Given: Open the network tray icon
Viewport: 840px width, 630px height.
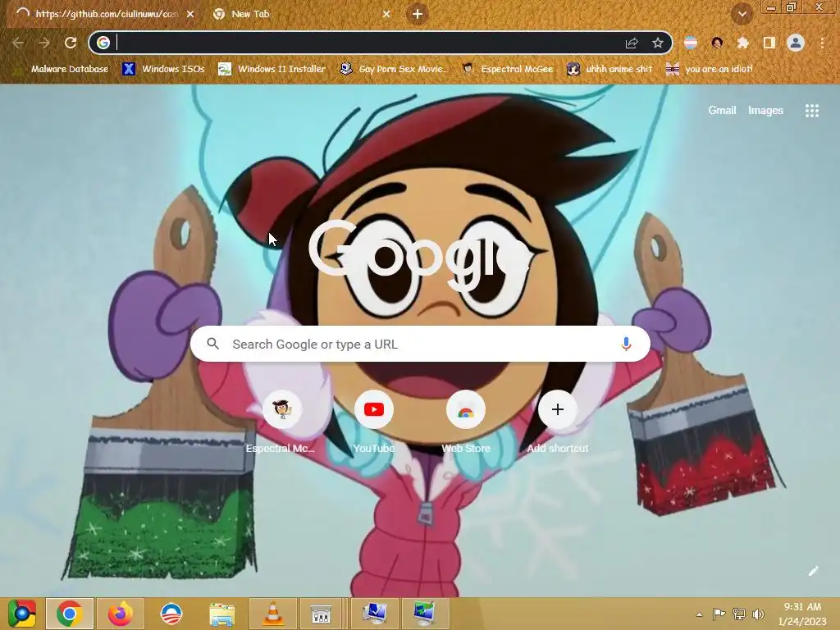Looking at the screenshot, I should (739, 614).
